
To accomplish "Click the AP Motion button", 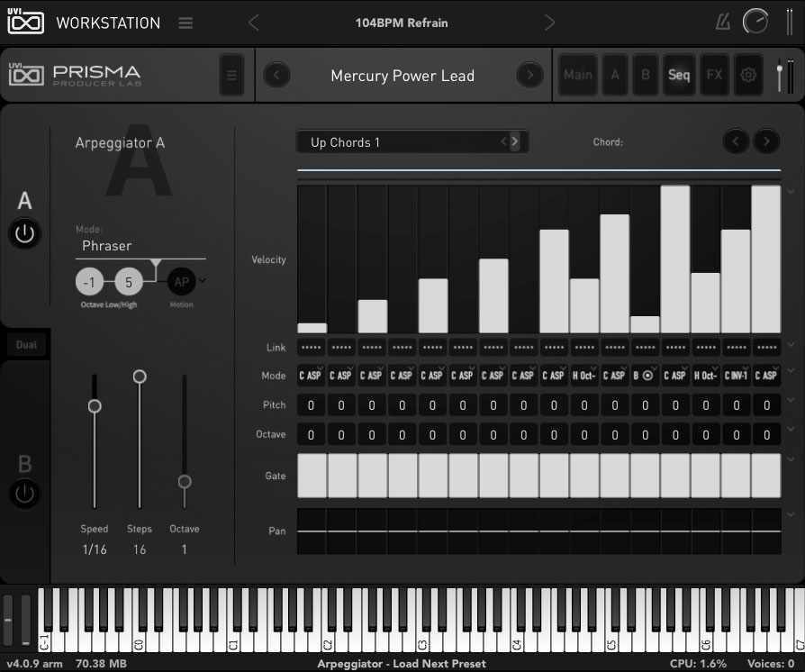I will (x=181, y=282).
